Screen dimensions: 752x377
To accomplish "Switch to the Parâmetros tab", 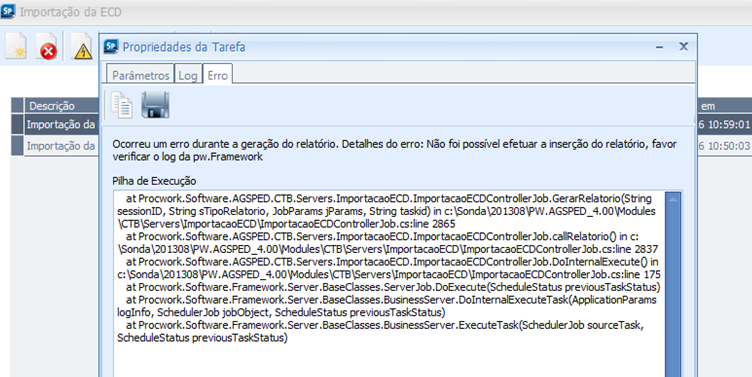I will coord(140,74).
